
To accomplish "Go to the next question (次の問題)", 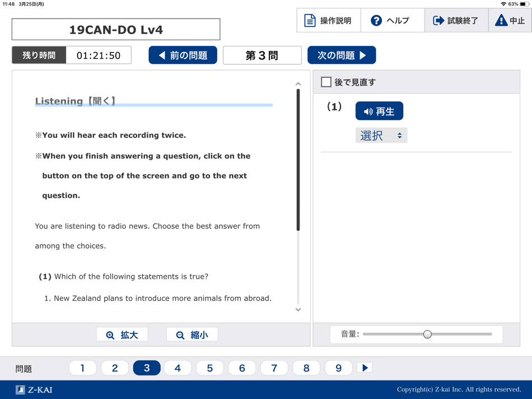I will coord(342,55).
